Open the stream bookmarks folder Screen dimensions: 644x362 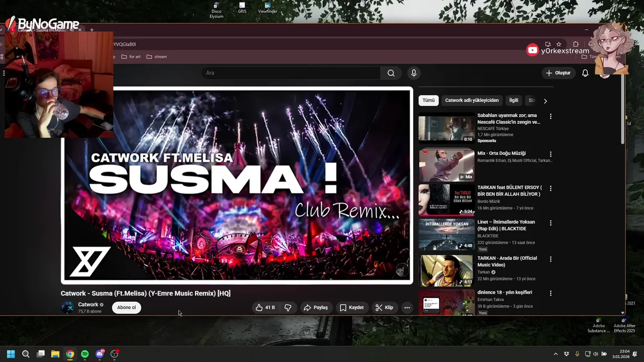156,57
